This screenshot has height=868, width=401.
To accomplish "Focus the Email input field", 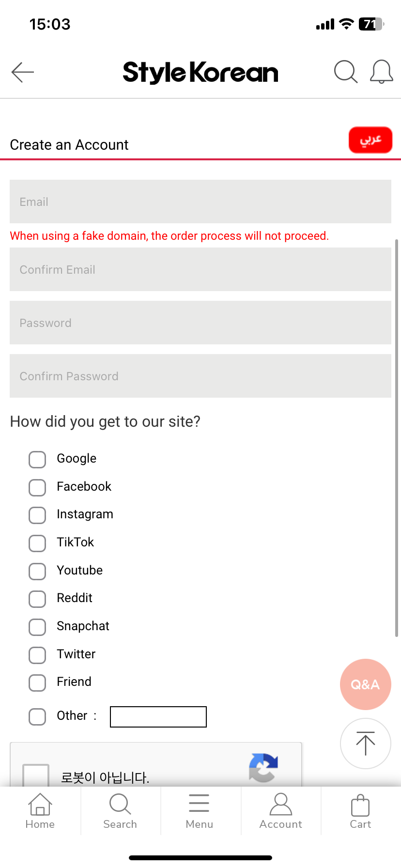I will (x=200, y=201).
